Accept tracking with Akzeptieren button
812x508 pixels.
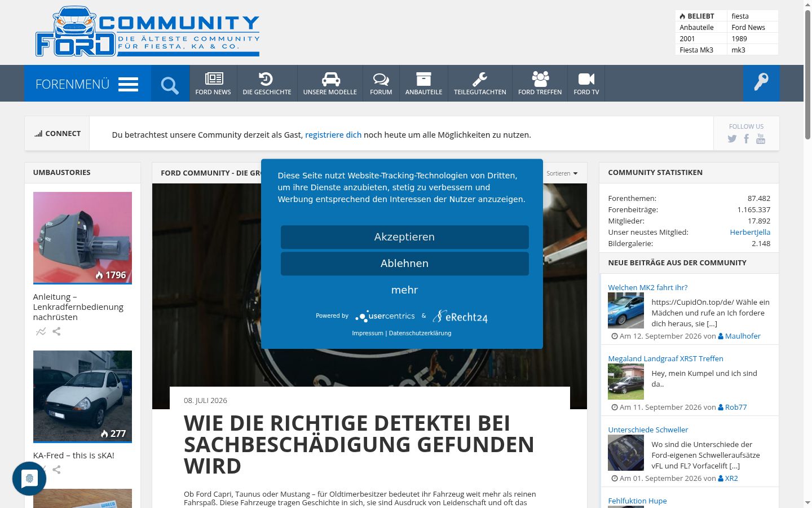click(x=405, y=237)
